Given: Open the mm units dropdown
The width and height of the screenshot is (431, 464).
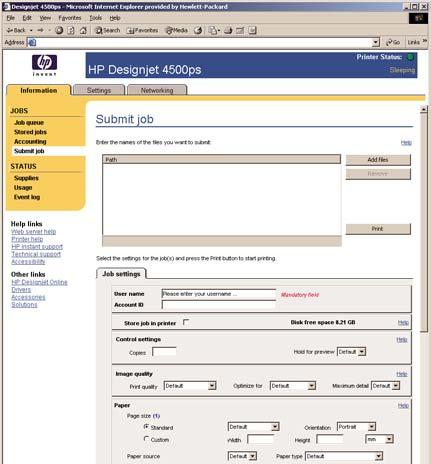Looking at the screenshot, I should pyautogui.click(x=379, y=439).
